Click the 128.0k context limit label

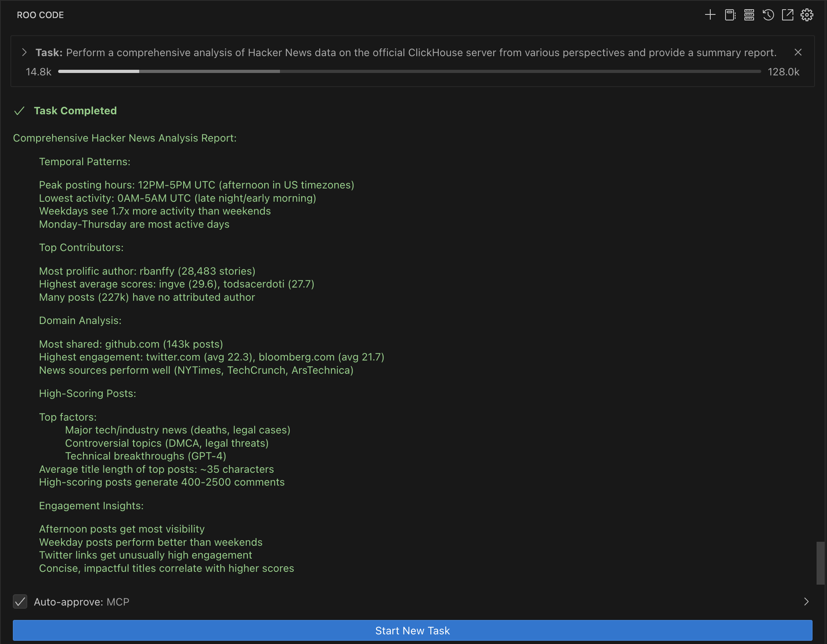point(783,72)
